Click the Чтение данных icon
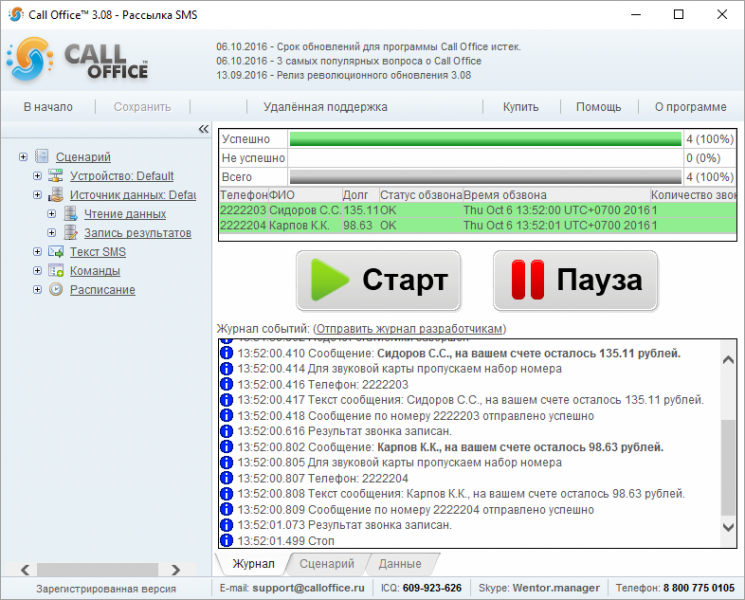The image size is (745, 600). [70, 213]
